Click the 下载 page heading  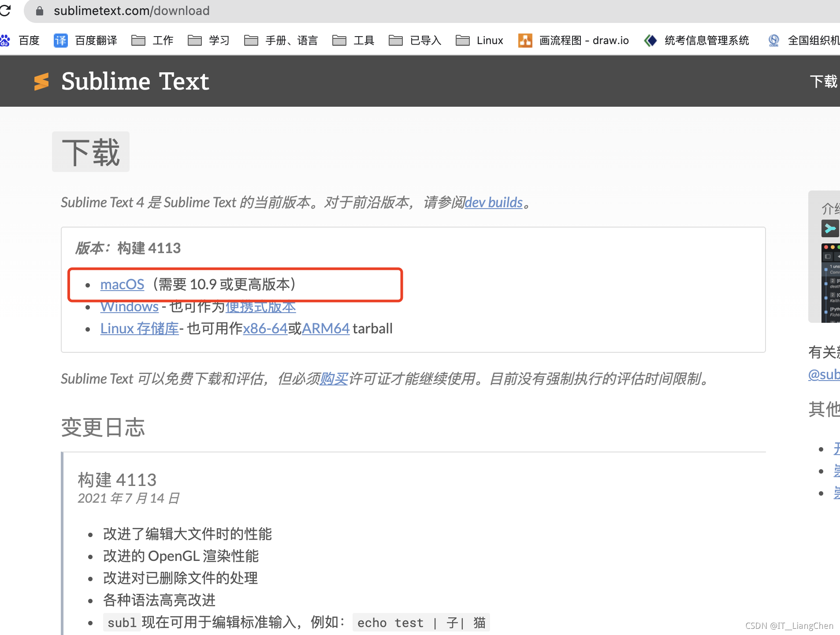coord(91,152)
